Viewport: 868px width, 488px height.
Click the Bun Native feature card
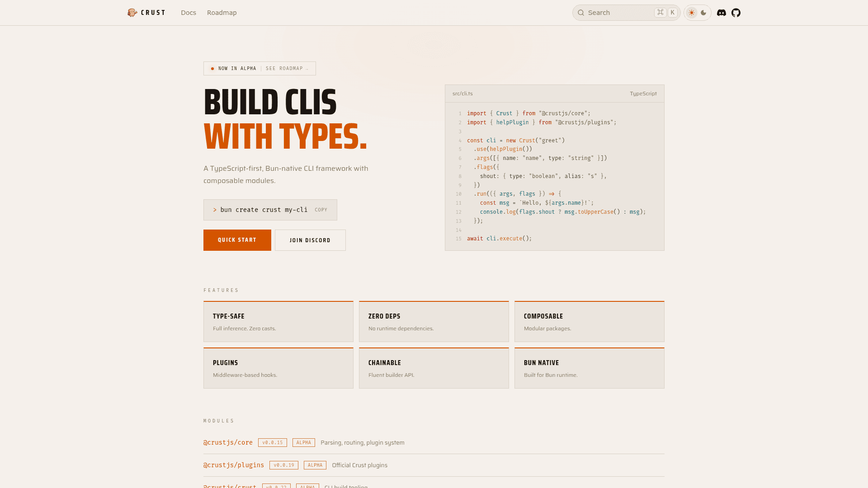click(x=589, y=368)
